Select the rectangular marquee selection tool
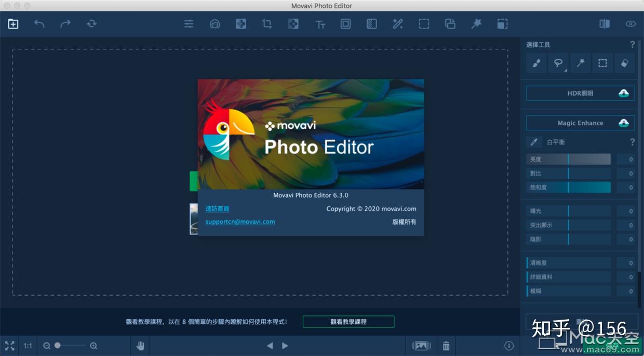 [x=602, y=63]
